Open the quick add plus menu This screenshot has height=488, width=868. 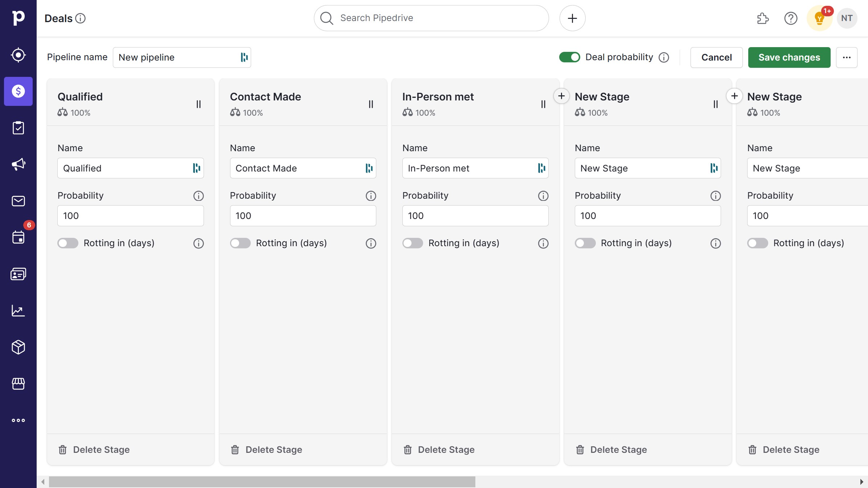click(572, 18)
